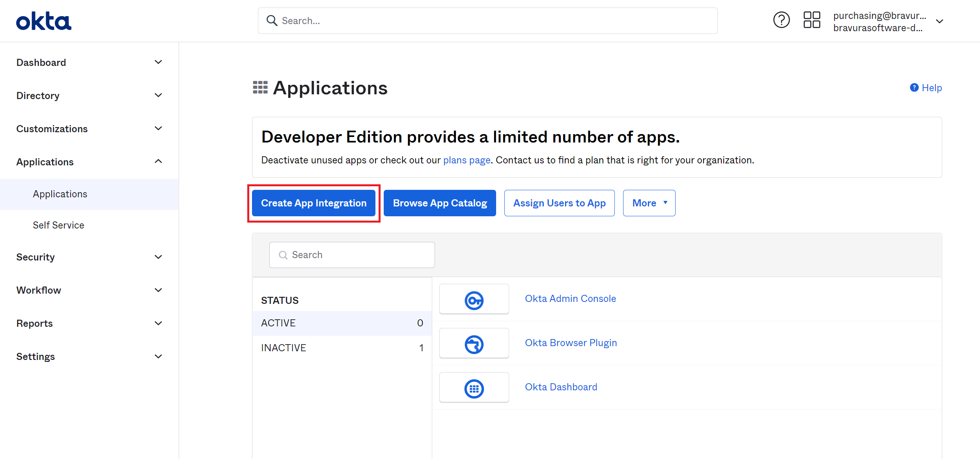The height and width of the screenshot is (459, 980).
Task: Click Create App Integration button
Action: [314, 203]
